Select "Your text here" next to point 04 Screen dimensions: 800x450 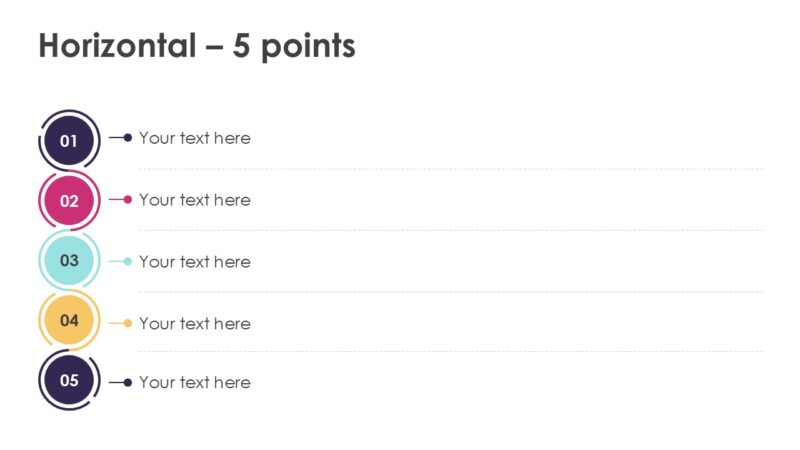coord(195,323)
